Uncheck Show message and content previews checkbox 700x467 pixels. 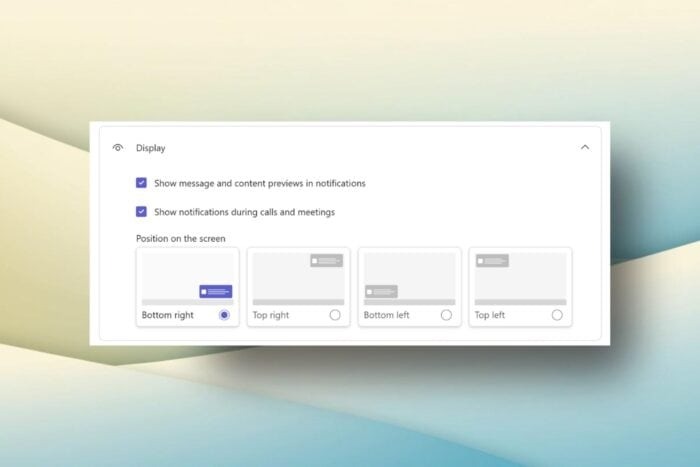coord(141,183)
